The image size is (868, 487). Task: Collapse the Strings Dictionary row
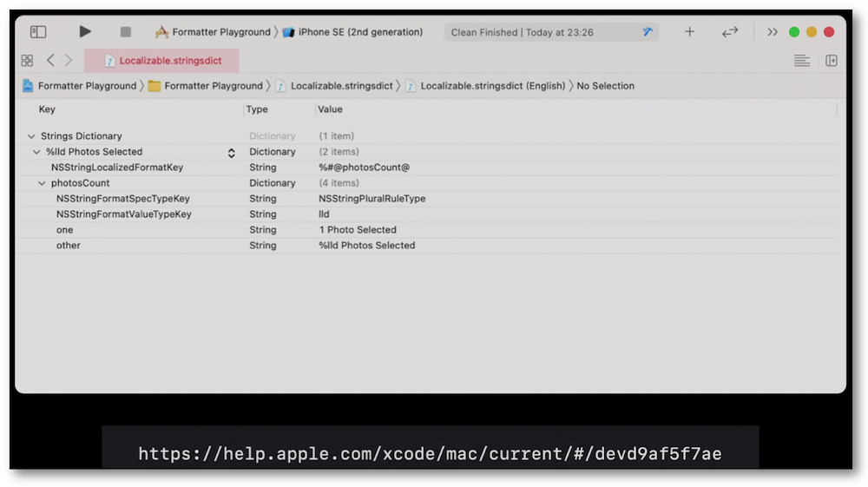pos(31,136)
